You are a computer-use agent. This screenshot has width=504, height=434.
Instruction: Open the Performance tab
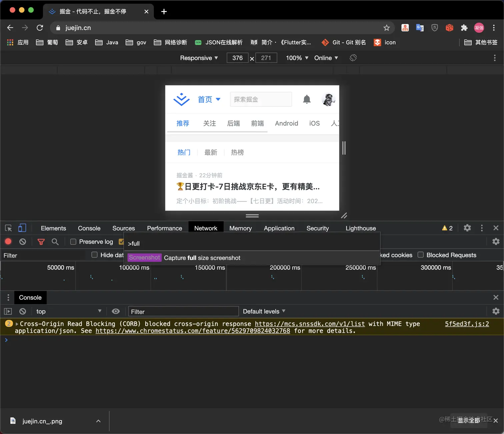tap(165, 228)
